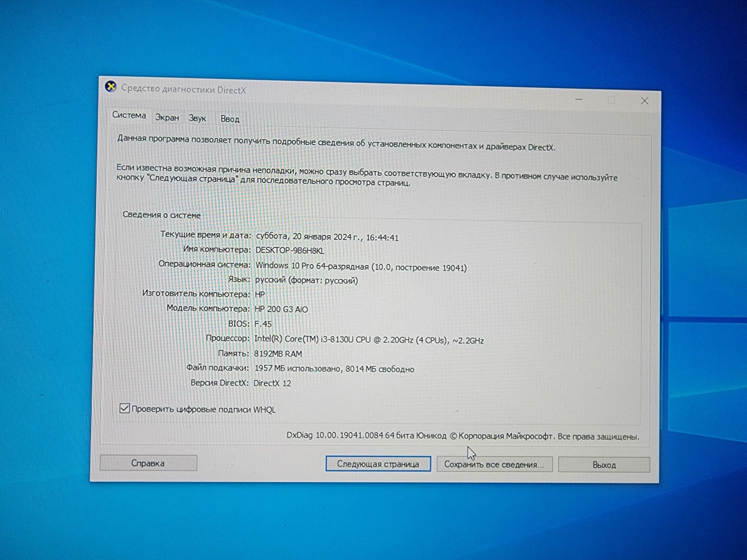The image size is (747, 560).
Task: Click the Файл подкачки label
Action: (217, 368)
